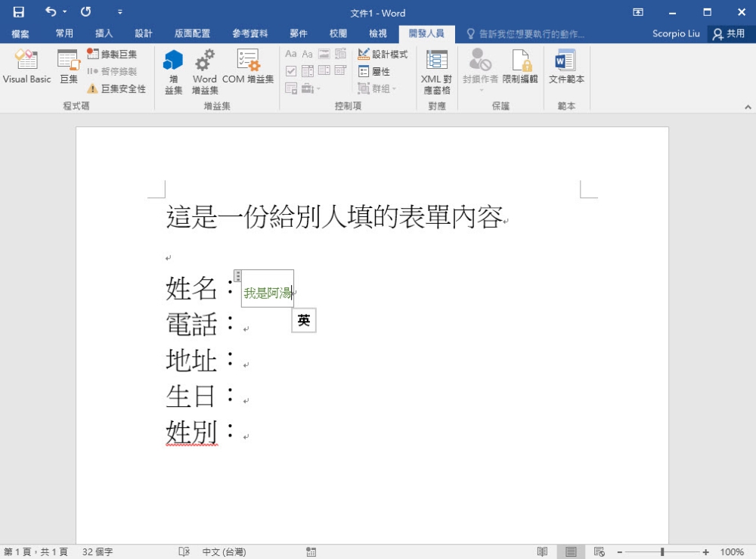Open spelling and proofing check icon
This screenshot has width=756, height=559.
184,551
